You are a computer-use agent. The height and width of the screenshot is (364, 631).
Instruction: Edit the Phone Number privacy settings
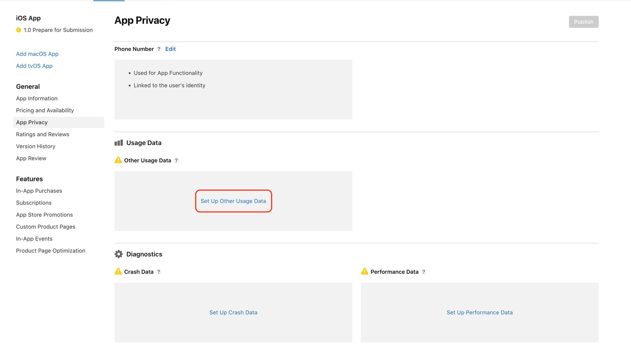point(170,49)
